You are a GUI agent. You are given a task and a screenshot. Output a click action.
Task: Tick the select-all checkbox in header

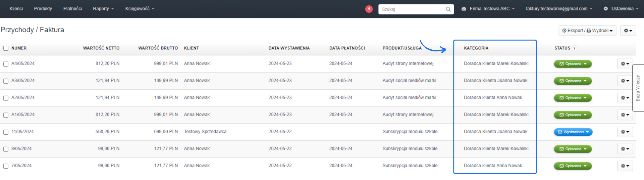6,48
